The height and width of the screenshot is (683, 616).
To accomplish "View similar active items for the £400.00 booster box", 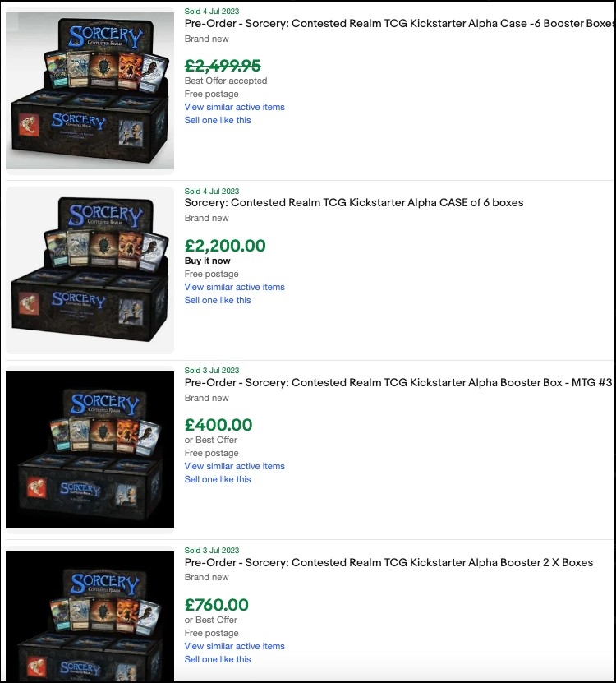I will point(234,466).
